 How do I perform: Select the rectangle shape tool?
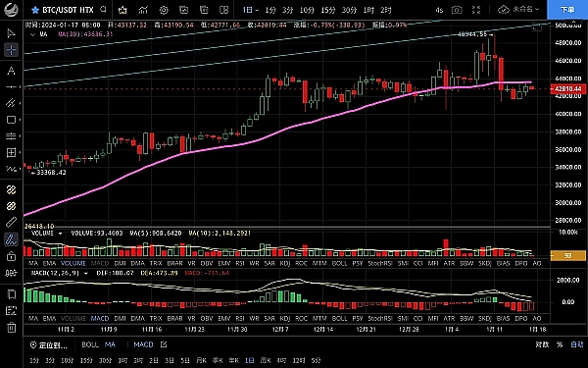(11, 120)
